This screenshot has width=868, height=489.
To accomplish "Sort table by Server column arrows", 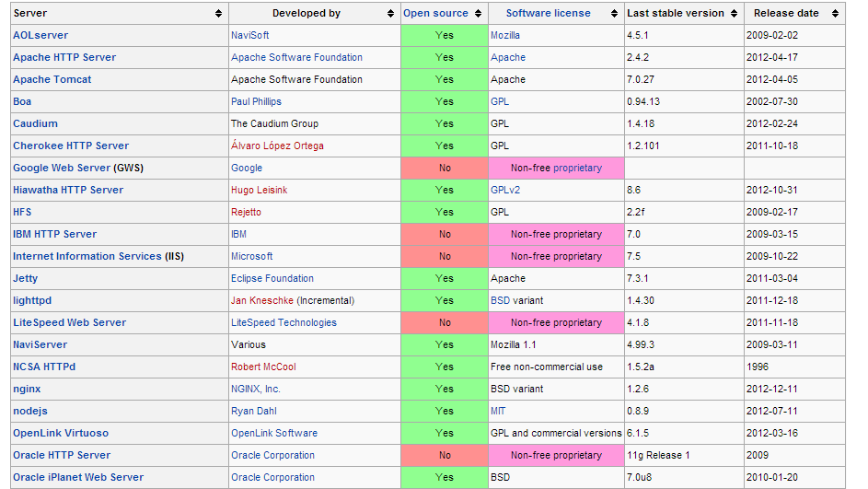I will coord(219,13).
